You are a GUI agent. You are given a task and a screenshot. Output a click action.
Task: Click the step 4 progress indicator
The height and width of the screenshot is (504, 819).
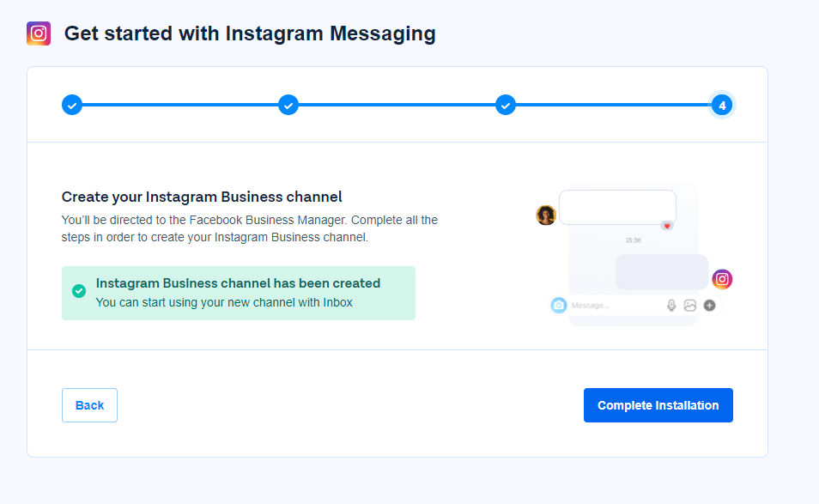722,105
